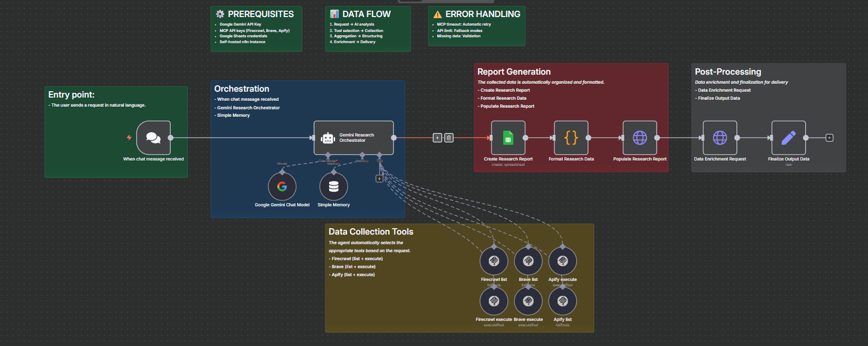Click the Data Collection Tools sticky title
The height and width of the screenshot is (346, 868).
point(371,232)
